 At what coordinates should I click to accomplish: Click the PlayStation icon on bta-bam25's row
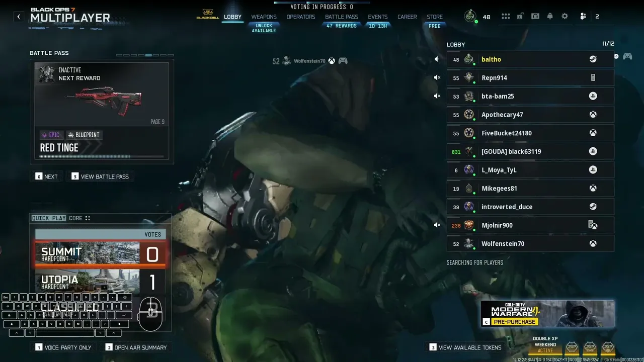click(x=593, y=96)
